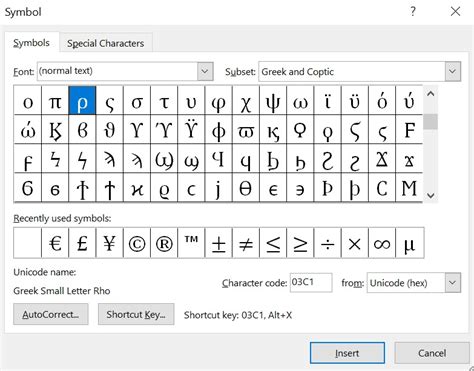This screenshot has height=371, width=474.
Task: Pick recent multiplication symbol ×
Action: pos(355,243)
